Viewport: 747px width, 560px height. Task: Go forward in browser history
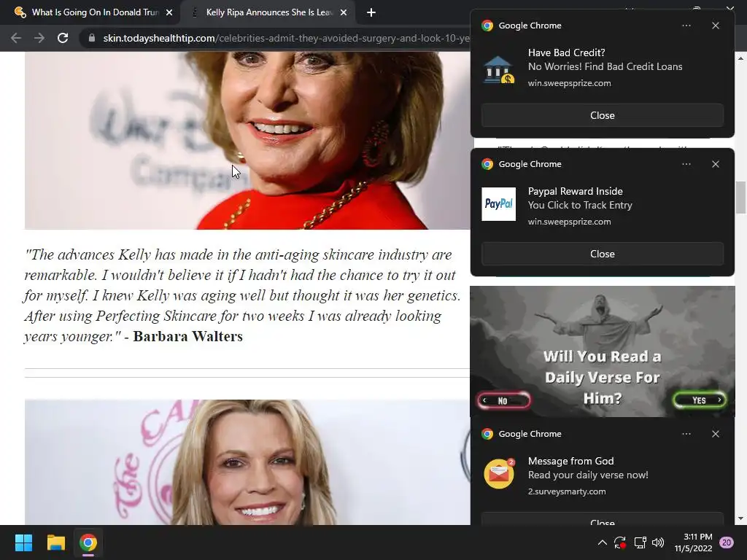point(39,38)
